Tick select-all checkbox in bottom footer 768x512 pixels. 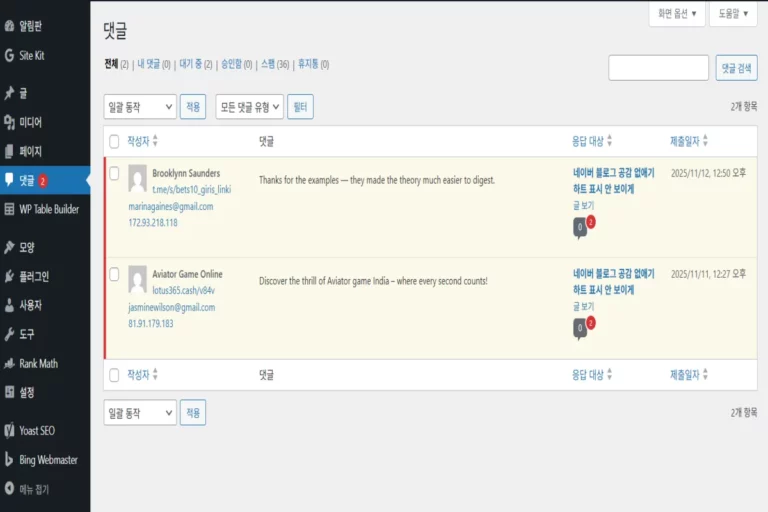click(x=114, y=375)
